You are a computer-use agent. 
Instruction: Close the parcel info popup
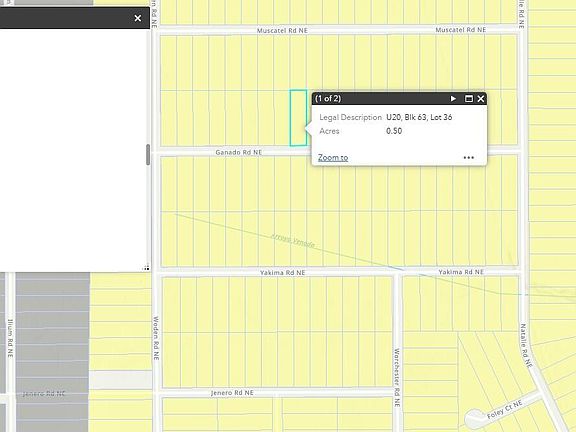pos(480,98)
